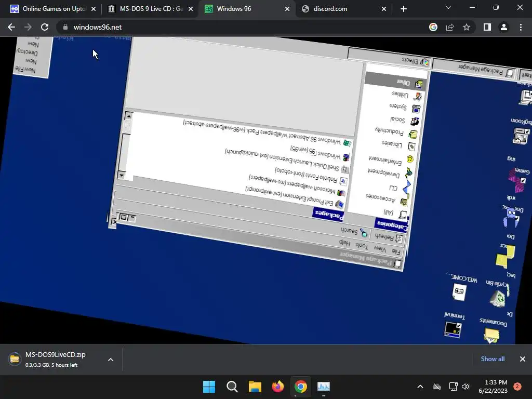Image resolution: width=532 pixels, height=399 pixels.
Task: Choose the System category
Action: coord(404,107)
